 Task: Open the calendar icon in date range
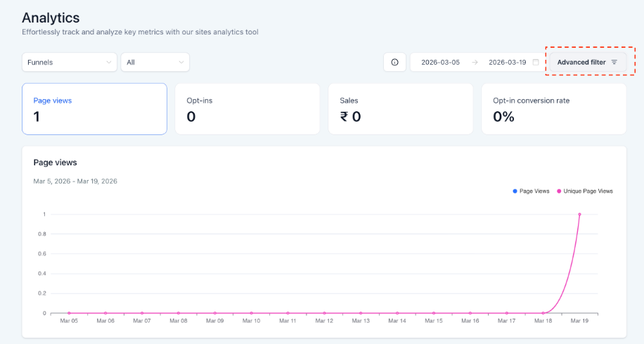point(536,62)
